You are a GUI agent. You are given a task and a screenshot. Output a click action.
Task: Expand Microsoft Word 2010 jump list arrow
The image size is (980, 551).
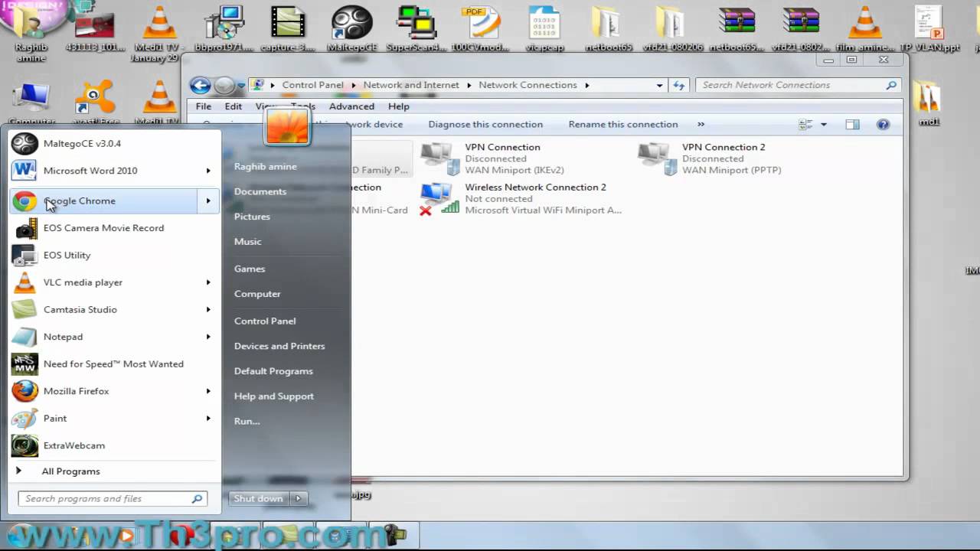click(x=208, y=171)
